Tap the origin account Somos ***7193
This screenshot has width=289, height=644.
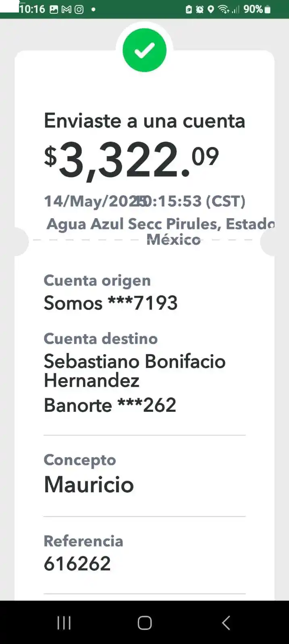(x=110, y=303)
